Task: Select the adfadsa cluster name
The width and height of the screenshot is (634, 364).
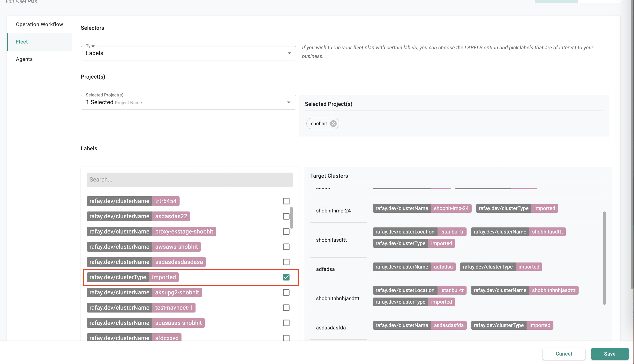Action: coord(325,269)
